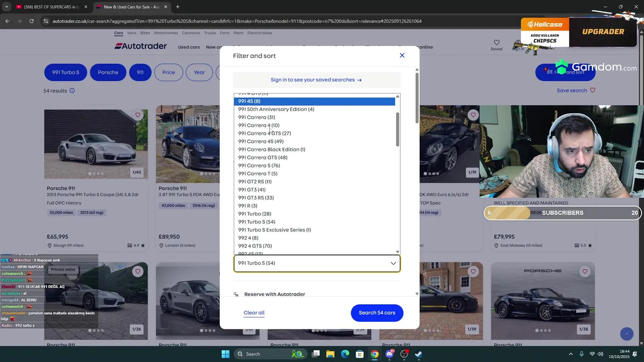Open Microsoft Edge from taskbar
This screenshot has height=362, width=644.
pyautogui.click(x=345, y=354)
